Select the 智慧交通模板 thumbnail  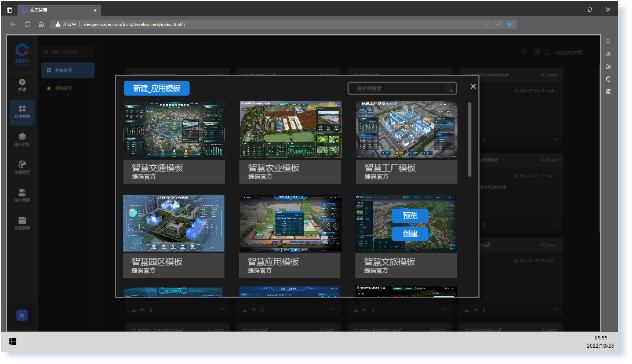pyautogui.click(x=174, y=129)
